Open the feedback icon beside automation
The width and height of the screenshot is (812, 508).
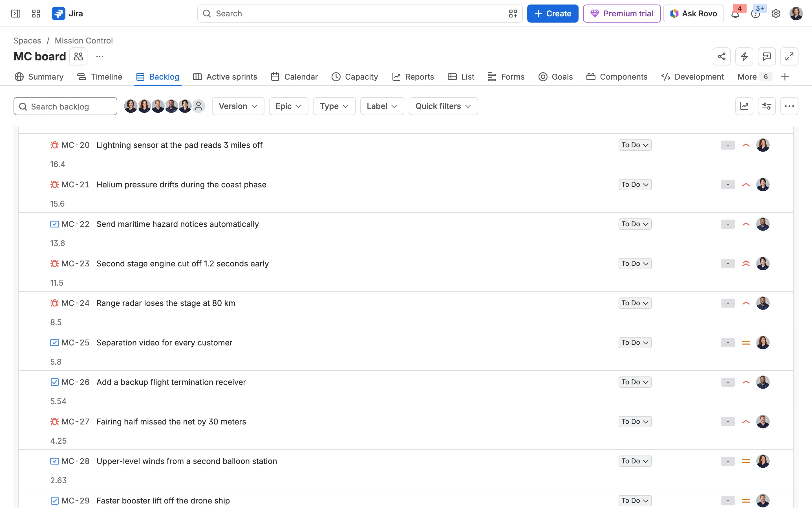(767, 56)
